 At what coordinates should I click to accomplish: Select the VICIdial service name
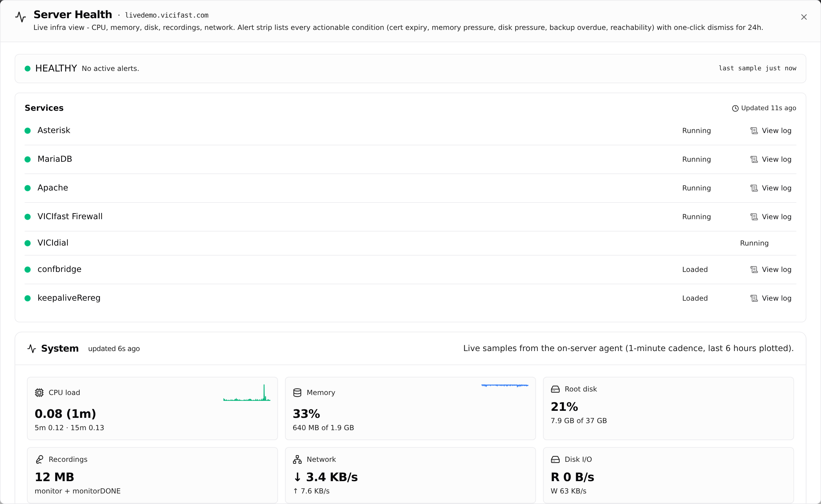[x=53, y=243]
